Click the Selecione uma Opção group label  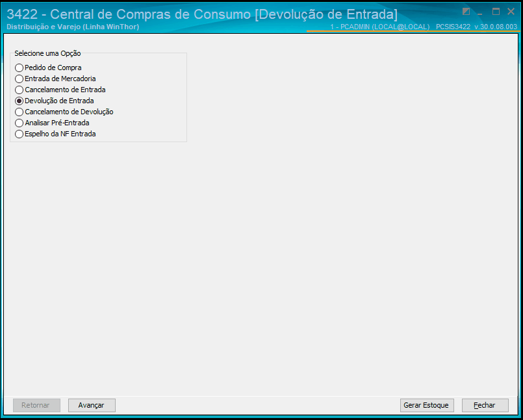47,53
